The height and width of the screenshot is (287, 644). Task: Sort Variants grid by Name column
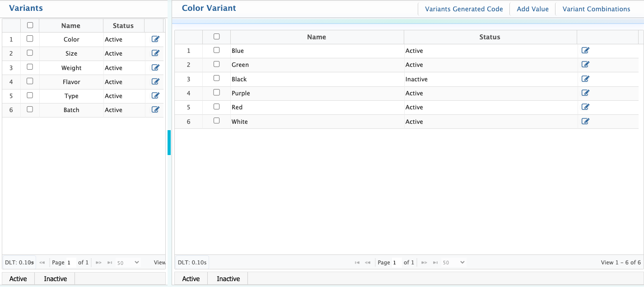(x=71, y=26)
